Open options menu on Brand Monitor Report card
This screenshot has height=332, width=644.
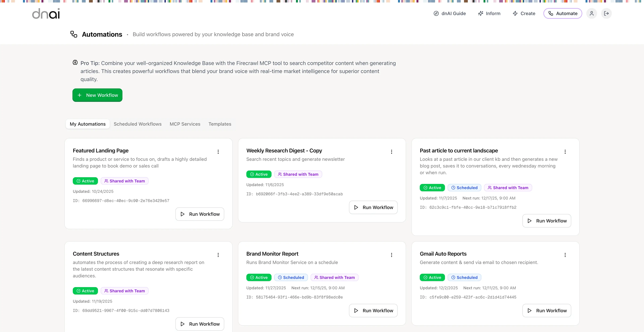coord(391,255)
